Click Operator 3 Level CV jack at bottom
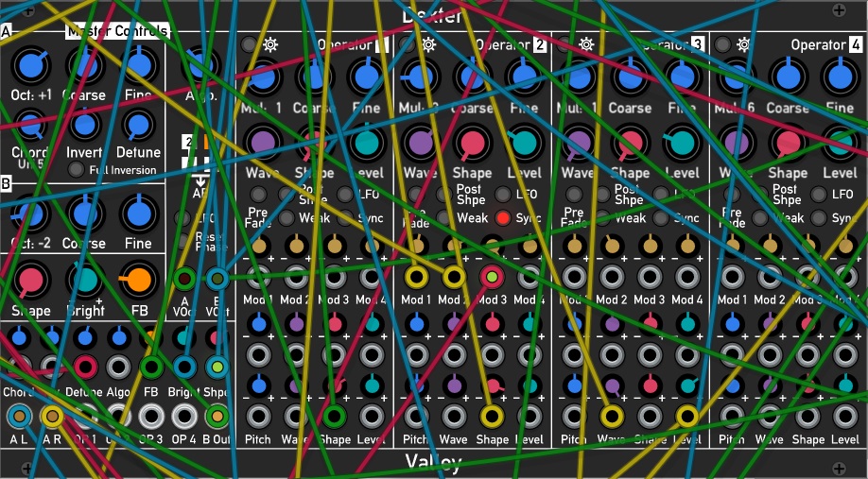The image size is (868, 479). (x=687, y=417)
